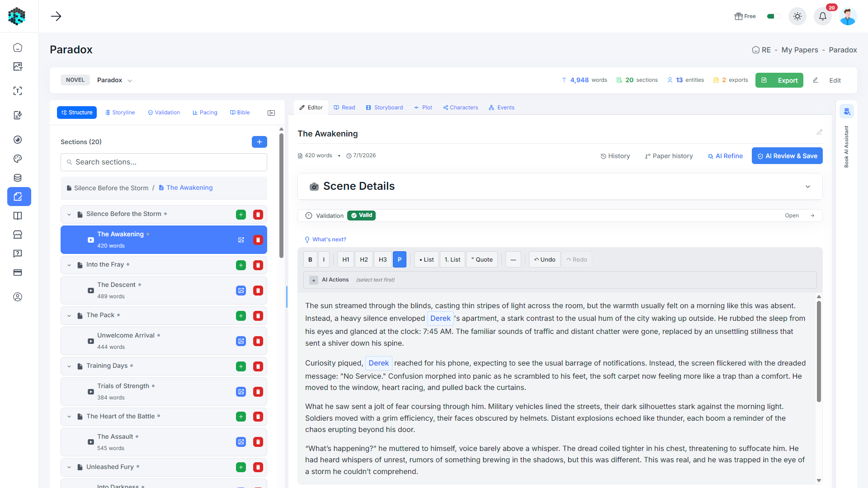Open the Book AI Assistant panel

[847, 112]
